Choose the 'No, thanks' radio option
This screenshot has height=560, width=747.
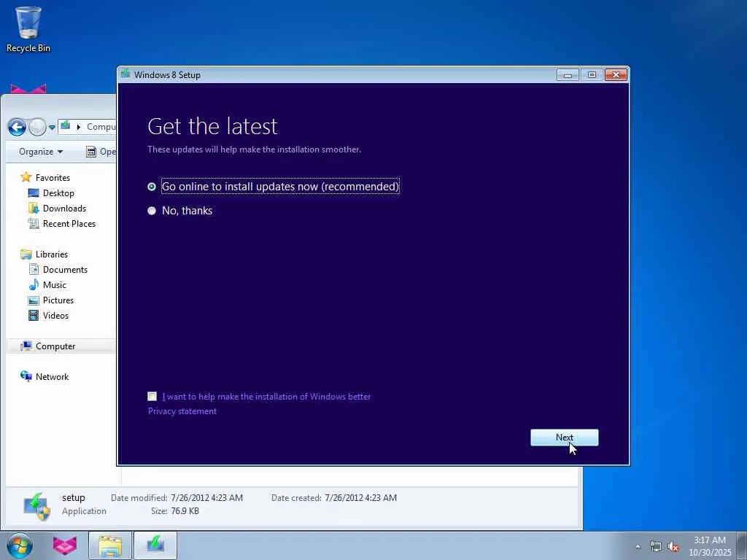[152, 211]
